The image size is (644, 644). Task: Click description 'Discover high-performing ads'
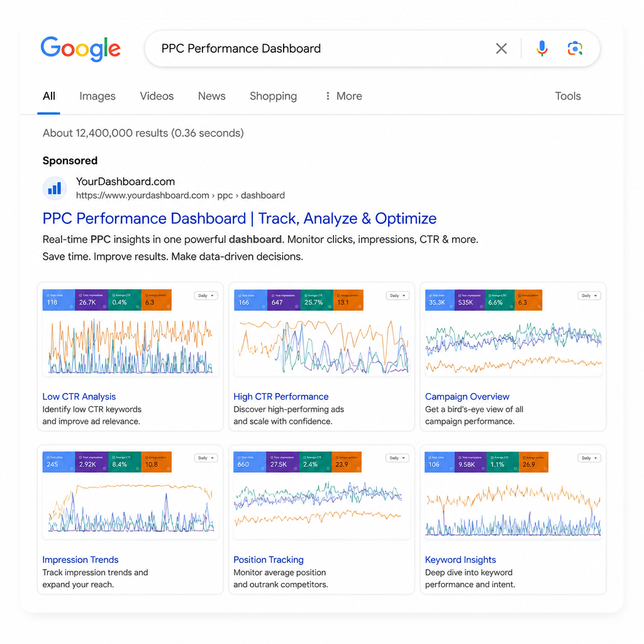tap(288, 409)
